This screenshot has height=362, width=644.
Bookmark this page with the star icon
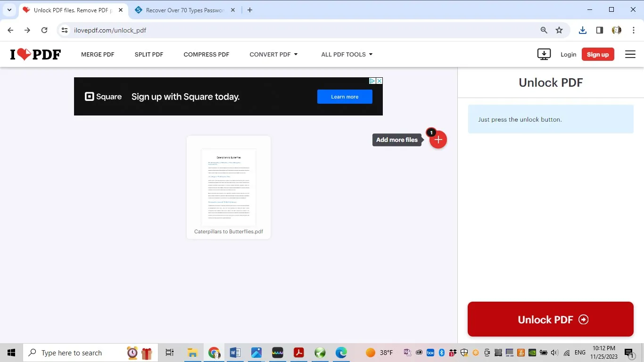(x=559, y=30)
